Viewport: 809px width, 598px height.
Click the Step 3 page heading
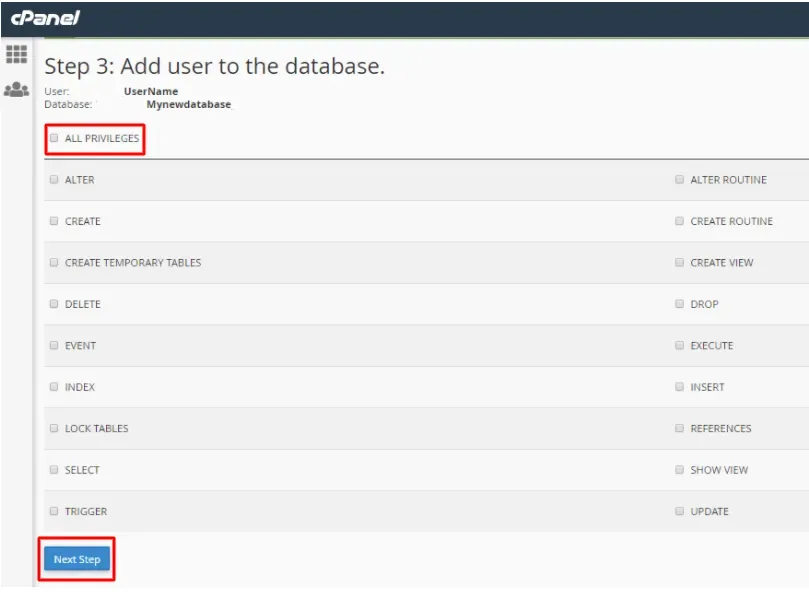pyautogui.click(x=215, y=66)
